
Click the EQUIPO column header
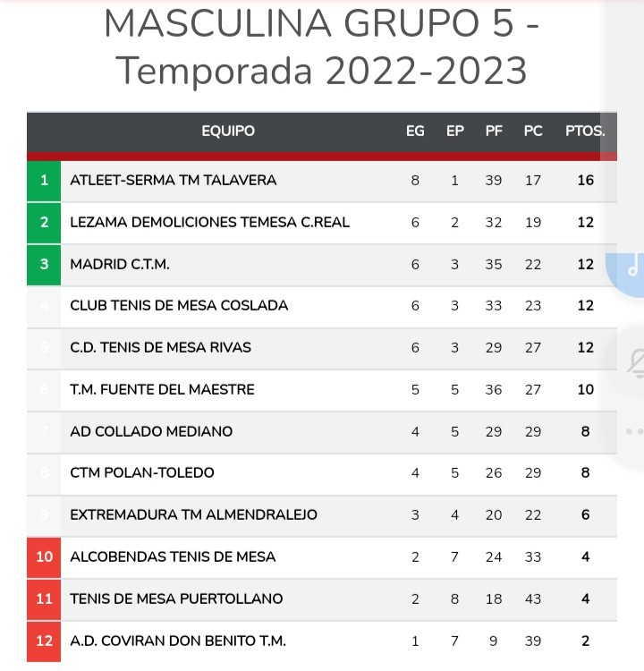coord(228,132)
